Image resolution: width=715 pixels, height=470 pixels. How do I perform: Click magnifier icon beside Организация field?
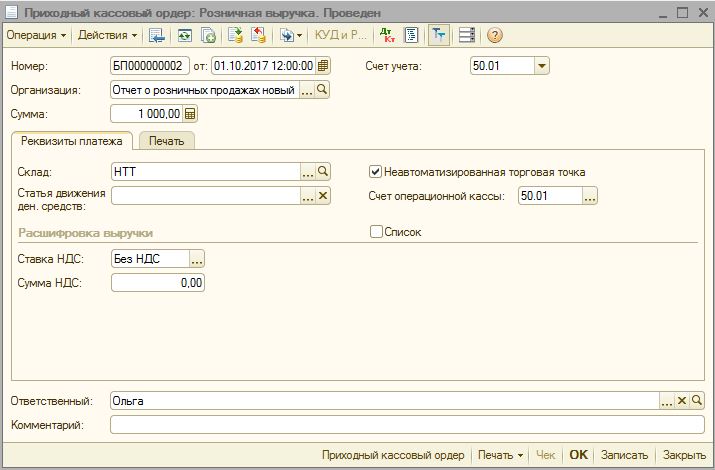click(x=323, y=90)
